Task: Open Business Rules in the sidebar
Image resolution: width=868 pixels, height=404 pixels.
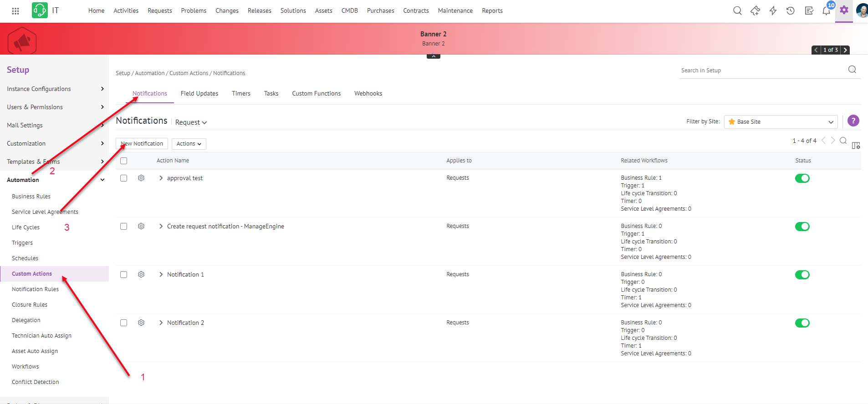Action: click(31, 197)
